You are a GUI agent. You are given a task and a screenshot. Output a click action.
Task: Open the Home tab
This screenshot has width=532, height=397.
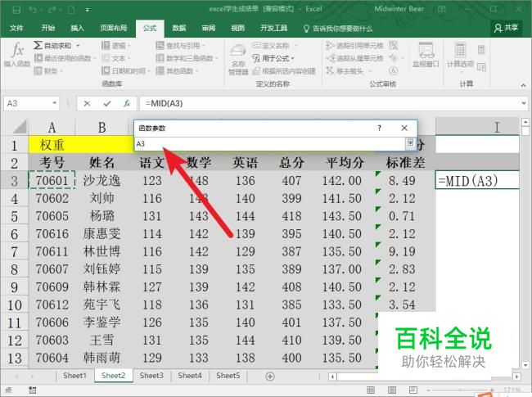(47, 28)
